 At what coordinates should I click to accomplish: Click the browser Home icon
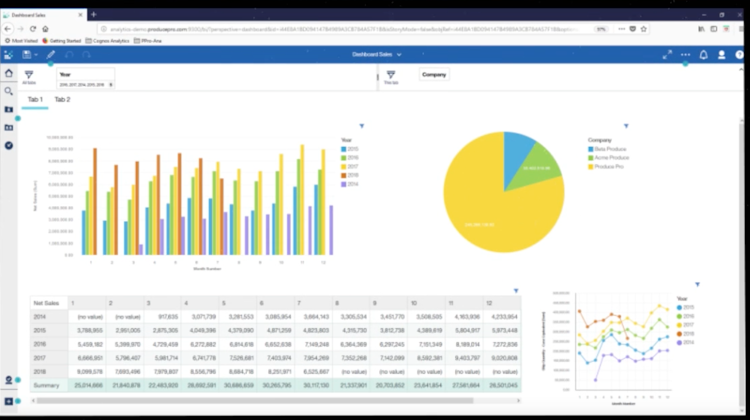tap(45, 29)
